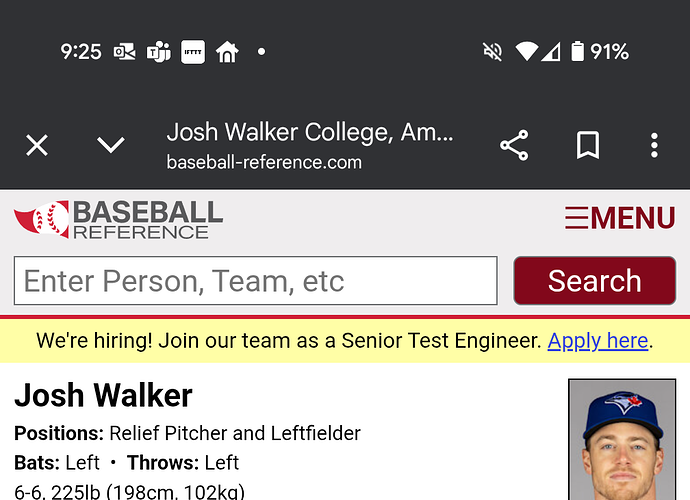Collapse the tab using the down chevron
Screen dimensions: 690x500
coord(110,145)
